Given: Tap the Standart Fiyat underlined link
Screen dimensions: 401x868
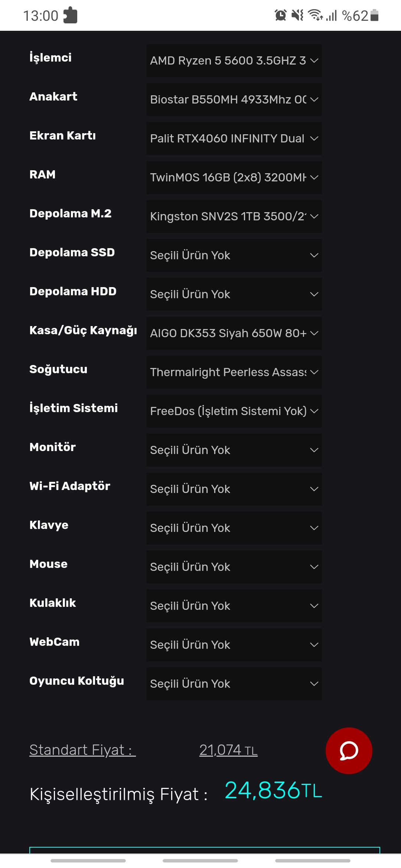Looking at the screenshot, I should click(x=82, y=750).
